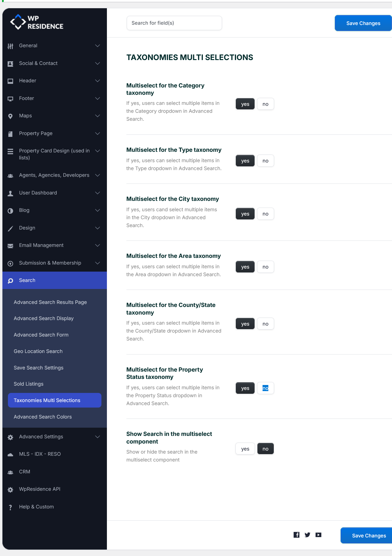Screen dimensions: 392x556
Task: Click the Search for field(s) input
Action: pyautogui.click(x=174, y=23)
